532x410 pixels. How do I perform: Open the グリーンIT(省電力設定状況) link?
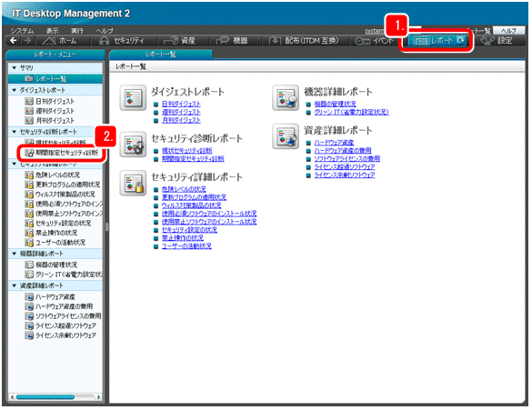pyautogui.click(x=352, y=112)
